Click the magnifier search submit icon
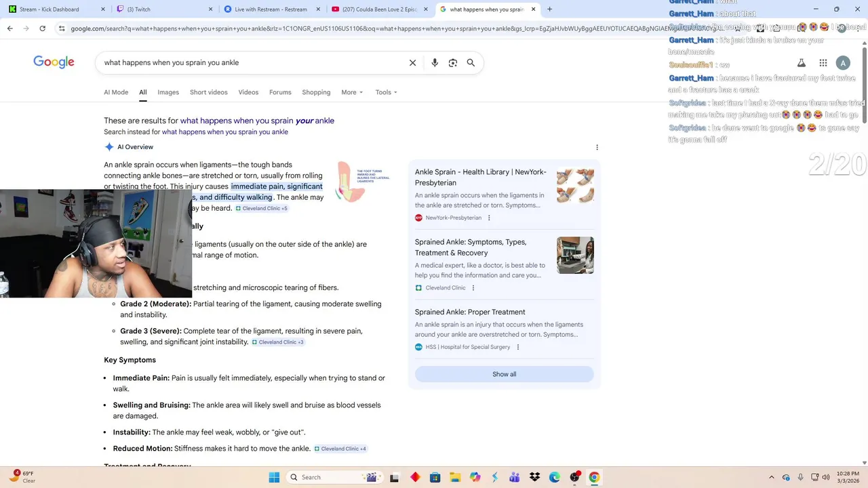This screenshot has height=488, width=868. (471, 62)
